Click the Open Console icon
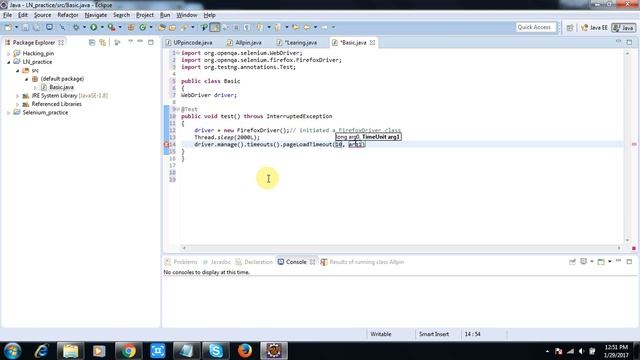 pyautogui.click(x=601, y=262)
